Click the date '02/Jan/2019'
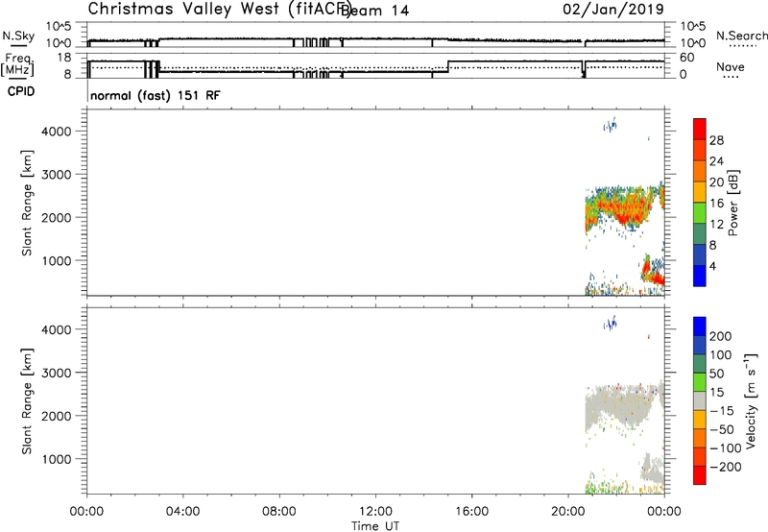Viewport: 768px width, 532px height. pos(613,10)
